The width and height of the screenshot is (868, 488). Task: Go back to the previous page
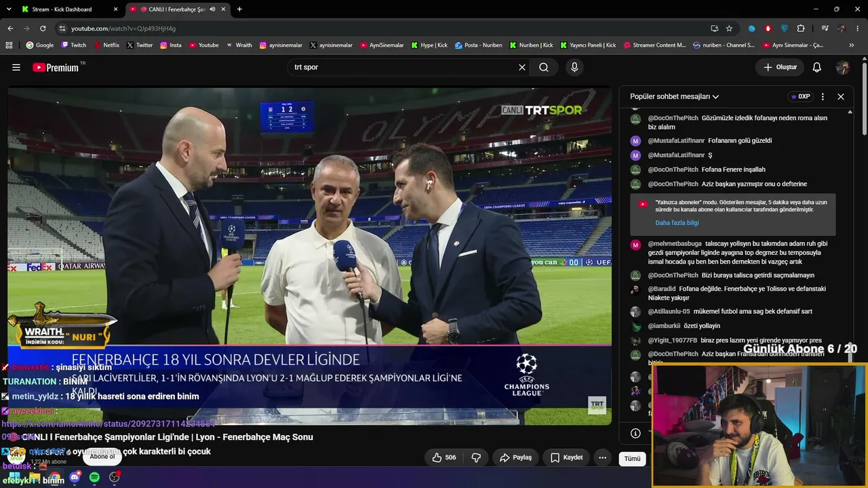[x=10, y=28]
